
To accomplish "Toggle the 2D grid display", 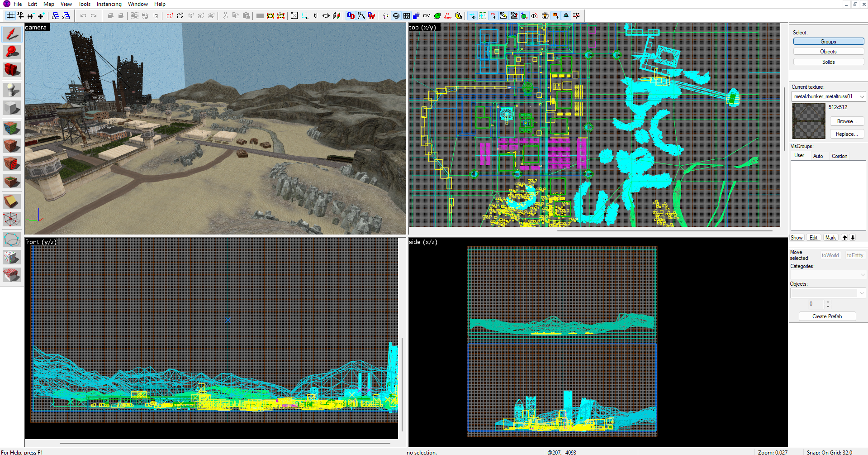I will coord(10,16).
